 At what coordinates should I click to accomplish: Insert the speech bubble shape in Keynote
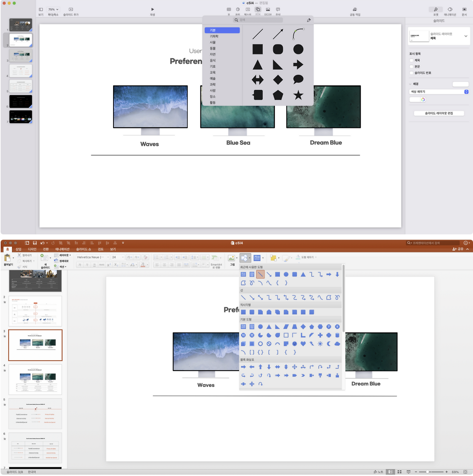pyautogui.click(x=298, y=79)
